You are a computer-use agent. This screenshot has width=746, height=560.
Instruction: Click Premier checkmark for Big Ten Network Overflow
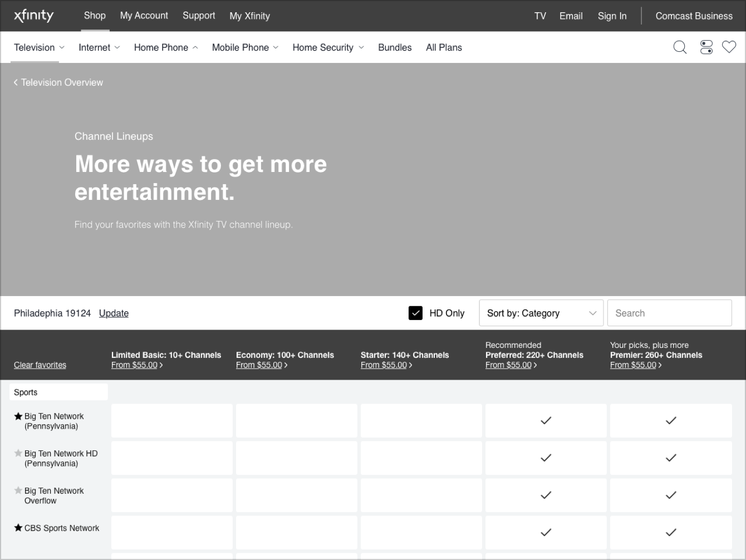[x=671, y=495]
